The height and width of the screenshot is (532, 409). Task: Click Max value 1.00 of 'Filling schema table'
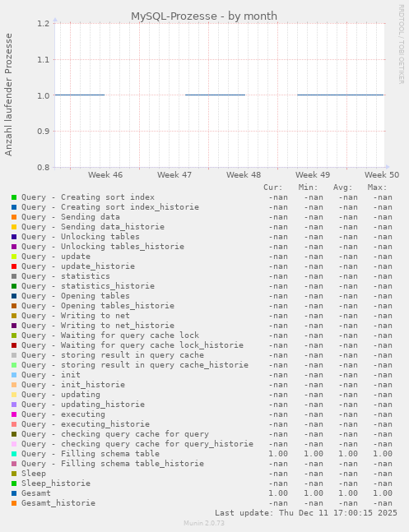(x=383, y=454)
